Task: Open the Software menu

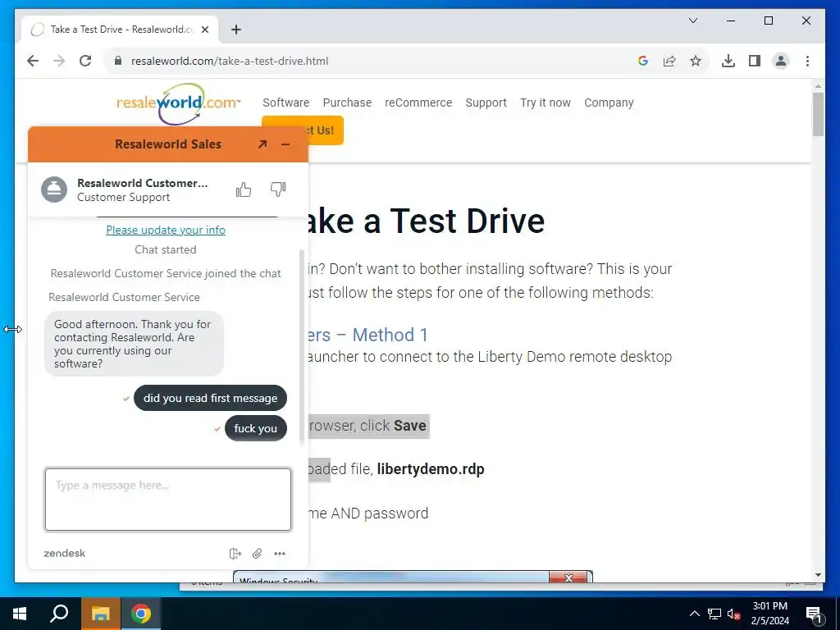Action: (286, 103)
